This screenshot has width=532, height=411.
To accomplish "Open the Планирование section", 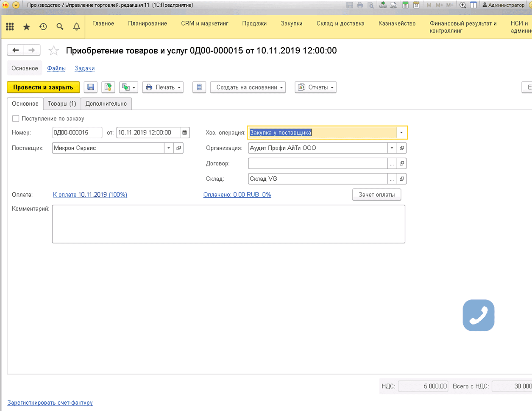I will (x=148, y=24).
